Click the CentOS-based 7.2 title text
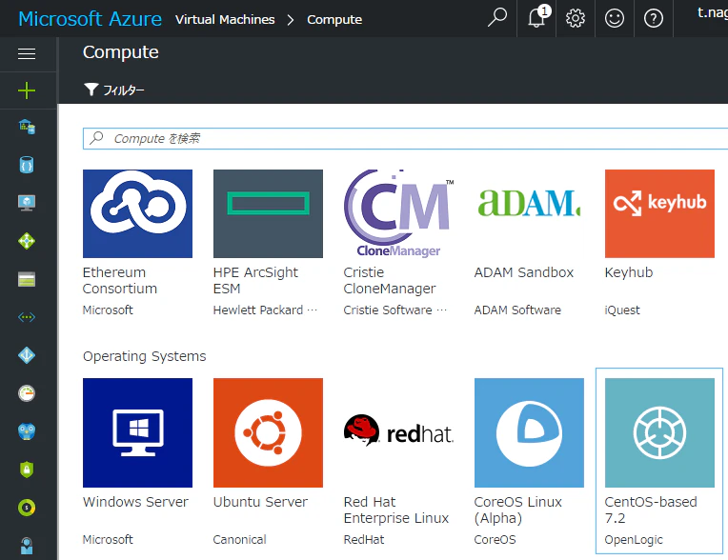Viewport: 728px width, 560px height. pyautogui.click(x=651, y=510)
